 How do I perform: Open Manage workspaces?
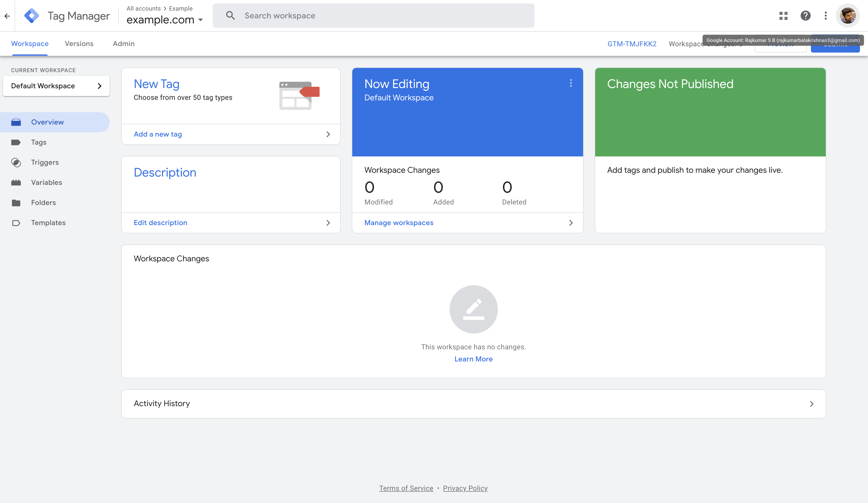coord(399,223)
